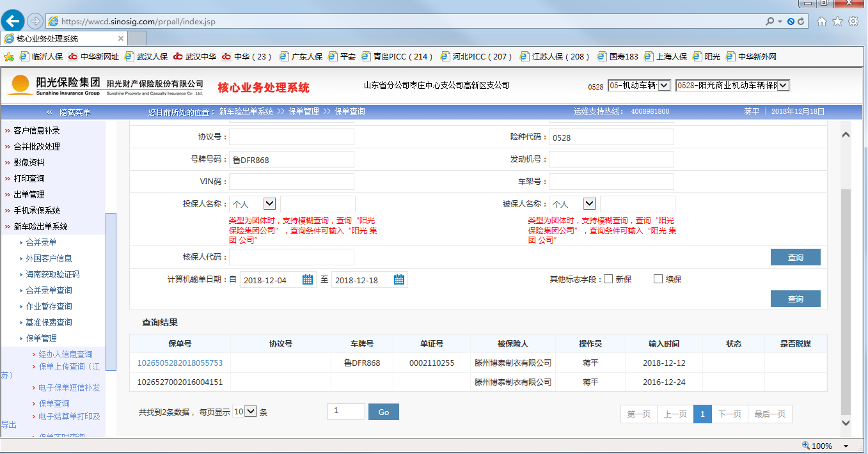Open calendar picker for start date
The height and width of the screenshot is (454, 868).
308,279
